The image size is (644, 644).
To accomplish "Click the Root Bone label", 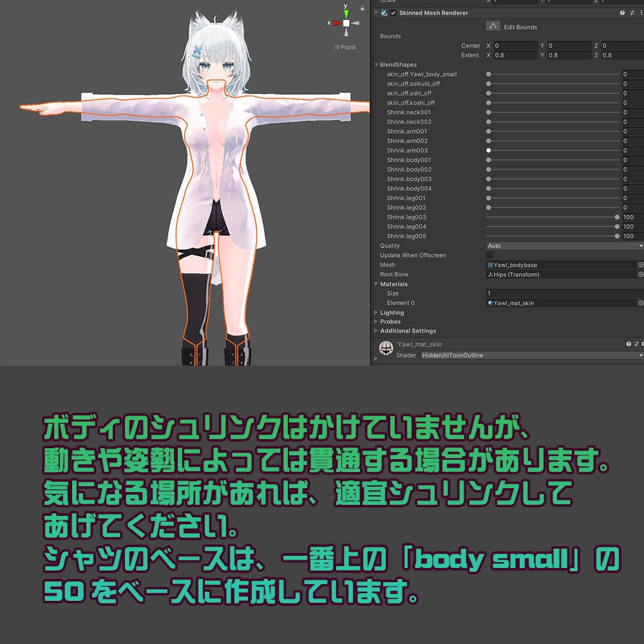I will pyautogui.click(x=394, y=274).
